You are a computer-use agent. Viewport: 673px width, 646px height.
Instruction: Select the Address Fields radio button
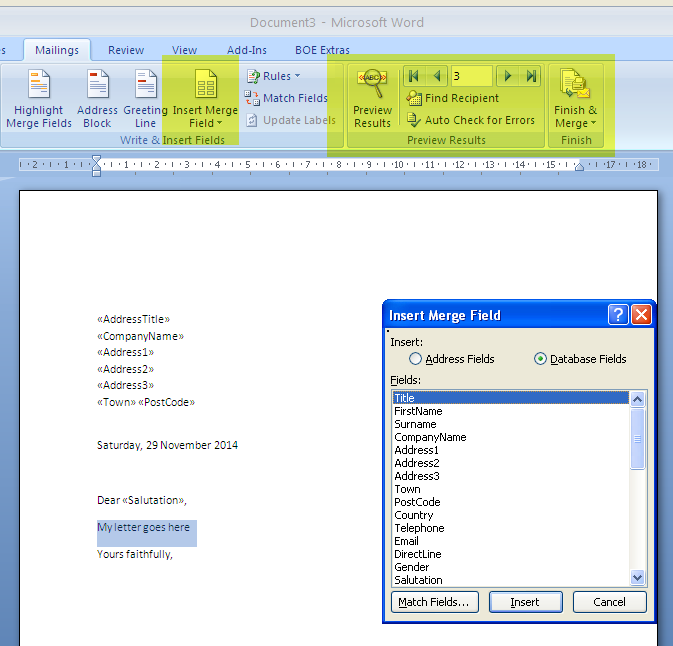coord(415,358)
